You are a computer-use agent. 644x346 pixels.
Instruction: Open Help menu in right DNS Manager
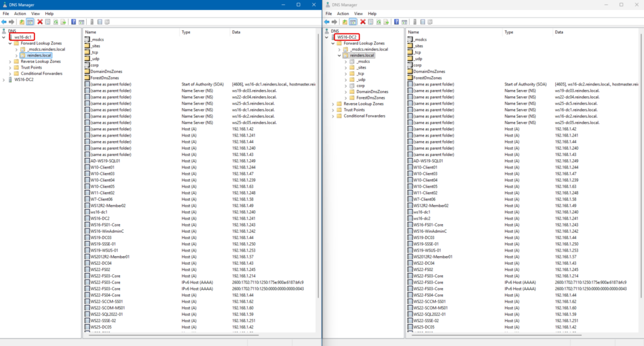pos(372,14)
